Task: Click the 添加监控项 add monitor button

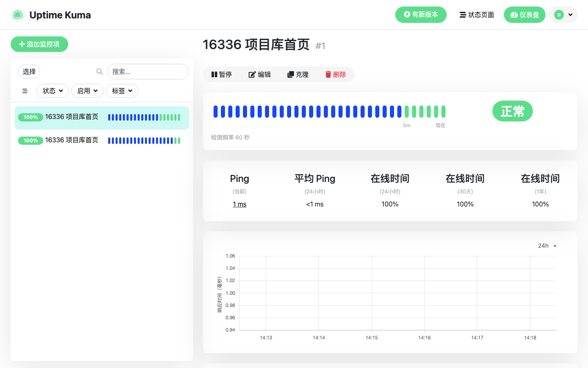Action: pyautogui.click(x=39, y=44)
